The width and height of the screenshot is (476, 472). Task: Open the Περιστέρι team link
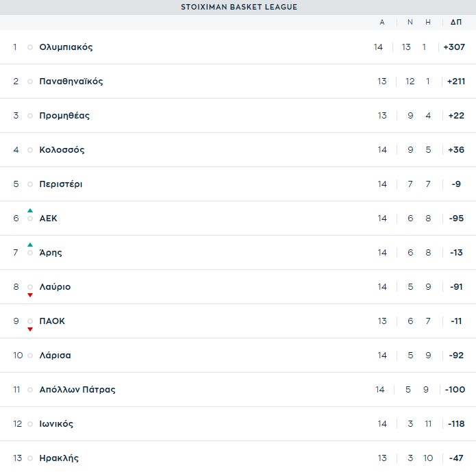tap(61, 184)
